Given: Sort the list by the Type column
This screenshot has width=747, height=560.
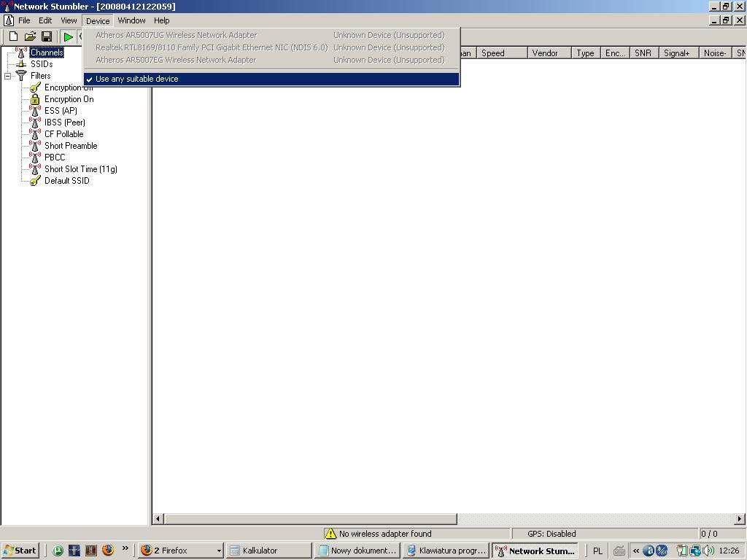Looking at the screenshot, I should pos(586,52).
